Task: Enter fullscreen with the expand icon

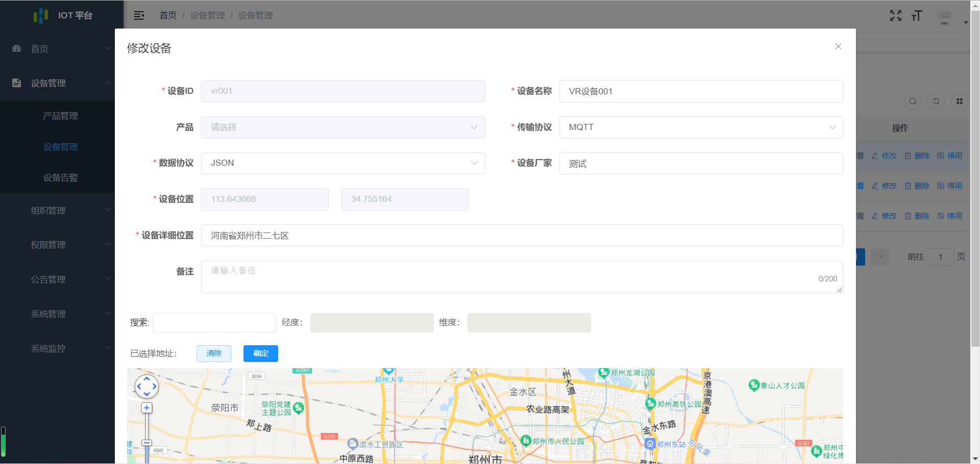Action: (x=896, y=15)
